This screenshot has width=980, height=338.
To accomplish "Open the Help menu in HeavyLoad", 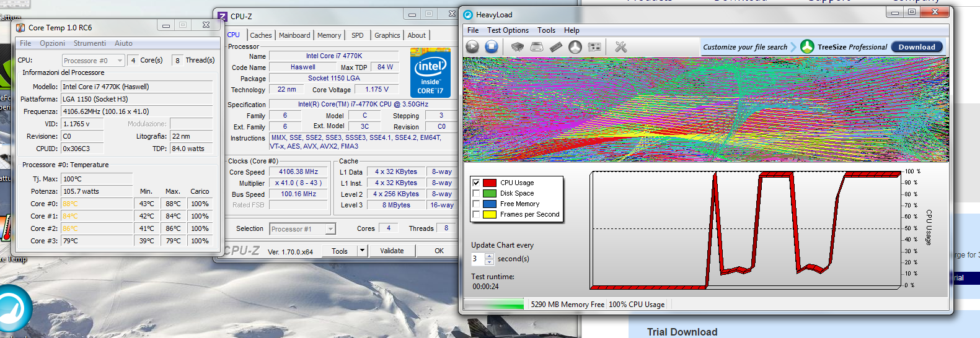I will coord(572,30).
